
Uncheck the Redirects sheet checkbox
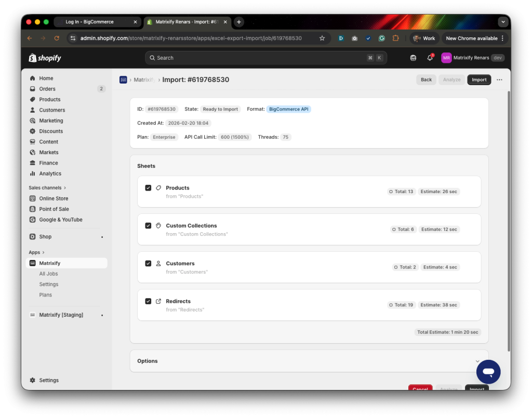[148, 301]
